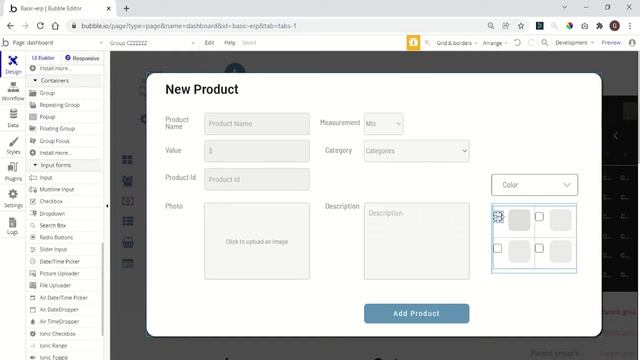Open the Settings tab in sidebar
Image resolution: width=640 pixels, height=360 pixels.
click(13, 198)
